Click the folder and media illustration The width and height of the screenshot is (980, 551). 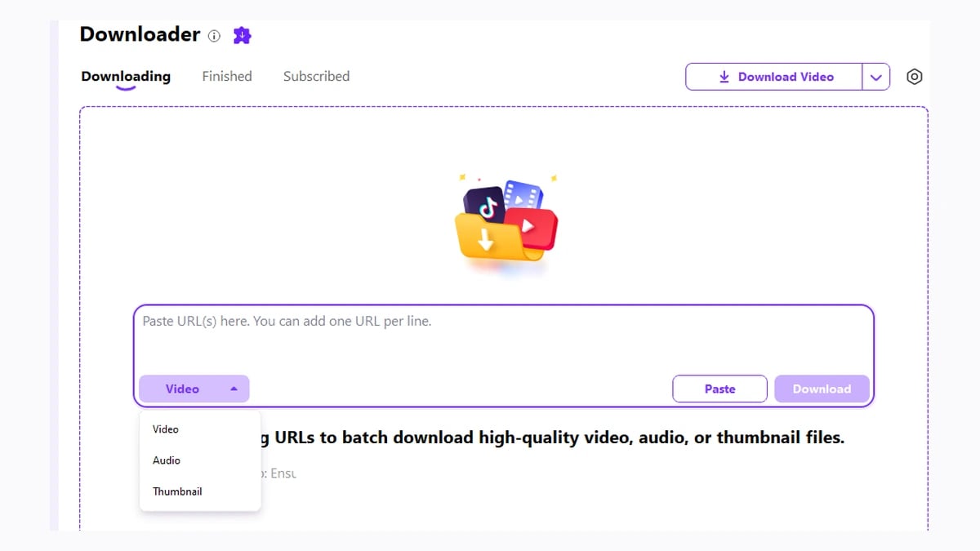(506, 223)
